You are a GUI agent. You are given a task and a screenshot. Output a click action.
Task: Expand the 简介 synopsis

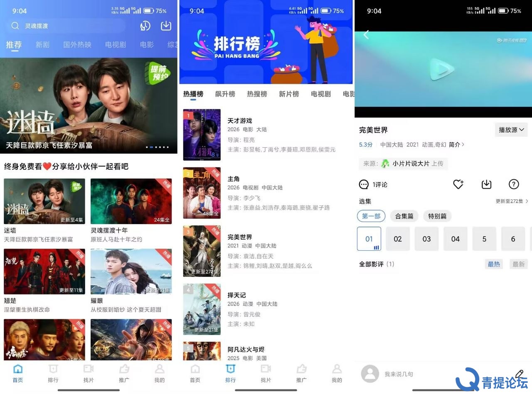click(457, 144)
